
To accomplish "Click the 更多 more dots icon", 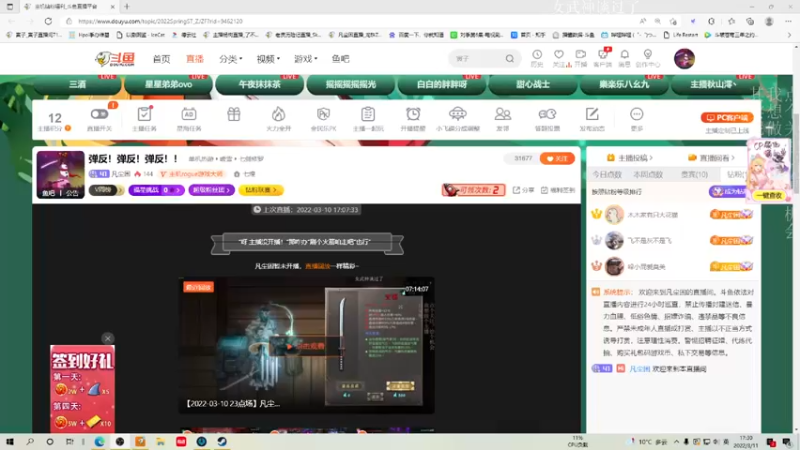I will pos(637,114).
